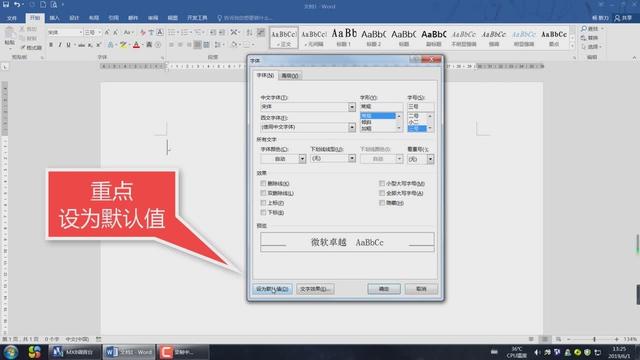Open ribbon font size dropdown
640x360 pixels.
(x=100, y=32)
